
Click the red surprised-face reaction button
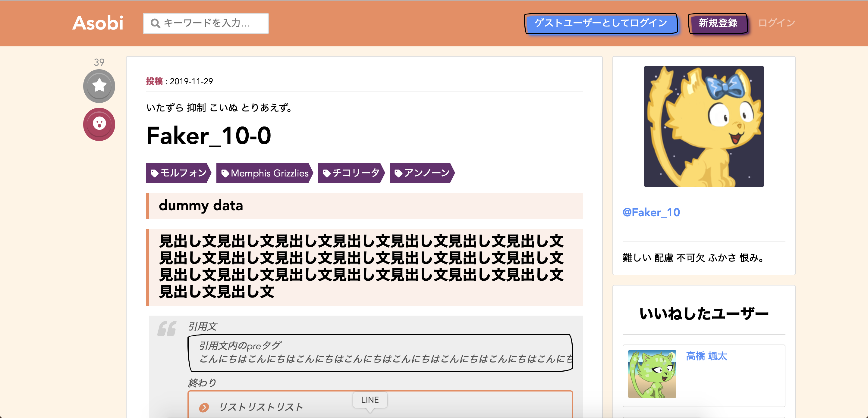pyautogui.click(x=99, y=124)
